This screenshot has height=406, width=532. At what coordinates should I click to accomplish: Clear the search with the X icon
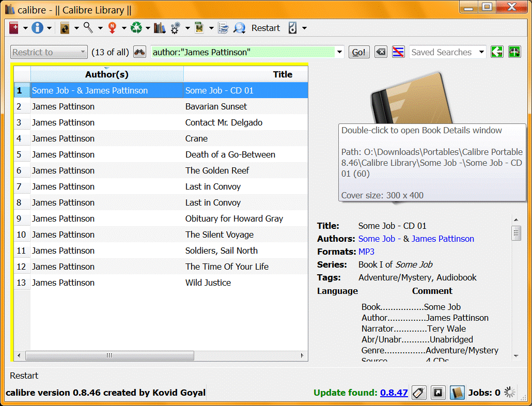(381, 52)
